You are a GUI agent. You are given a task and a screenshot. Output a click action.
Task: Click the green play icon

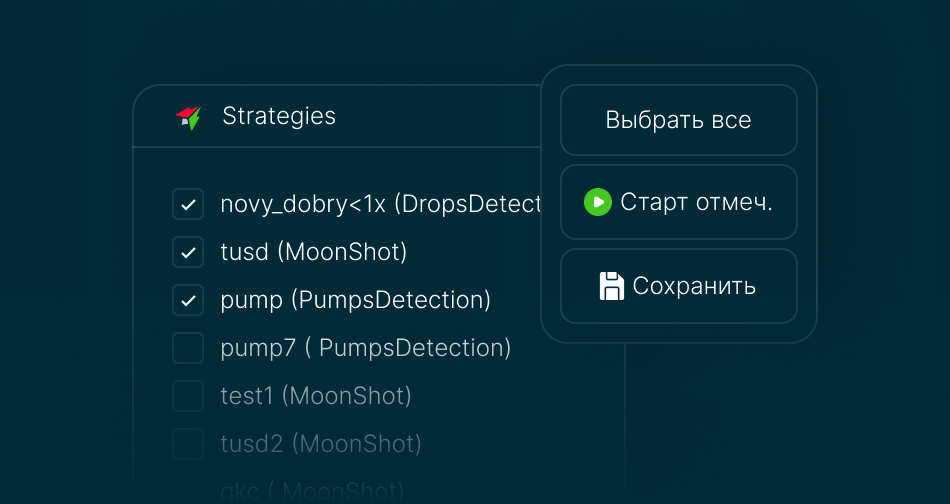[597, 202]
